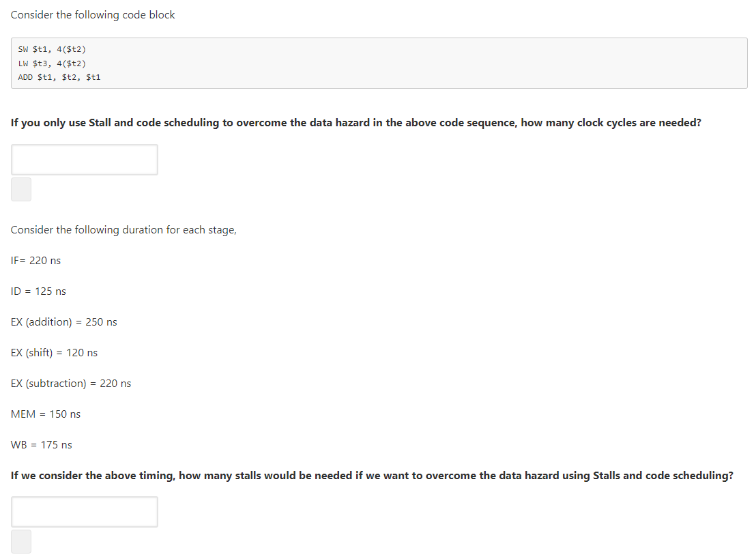Select the 'WB = 175 ns' line
The image size is (756, 559).
click(x=41, y=445)
